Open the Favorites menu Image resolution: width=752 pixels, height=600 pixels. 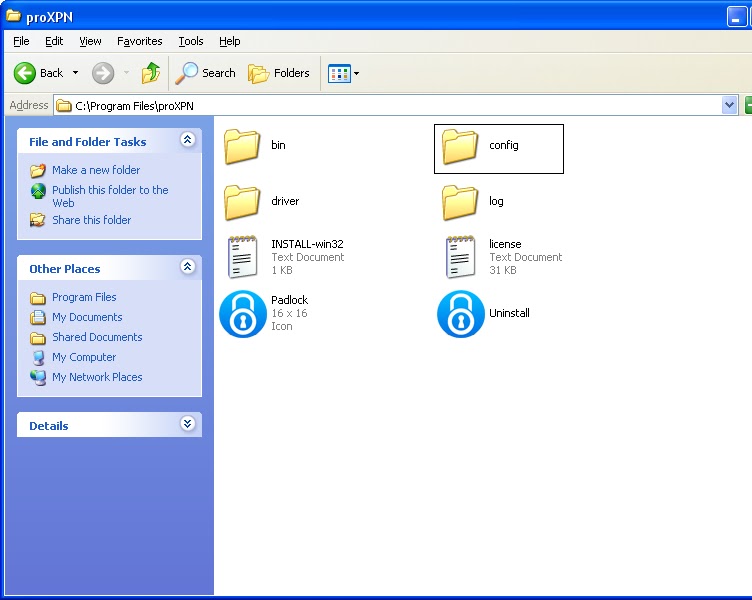click(x=140, y=41)
